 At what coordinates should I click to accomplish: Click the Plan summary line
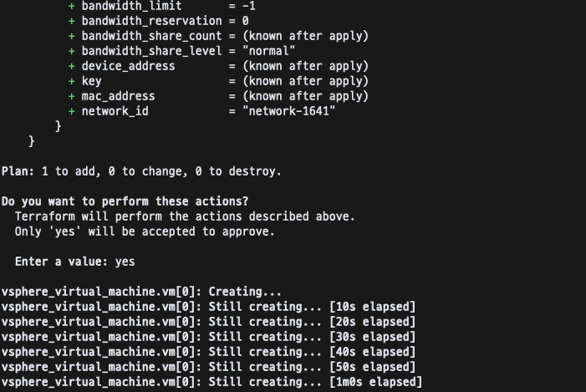click(x=141, y=171)
